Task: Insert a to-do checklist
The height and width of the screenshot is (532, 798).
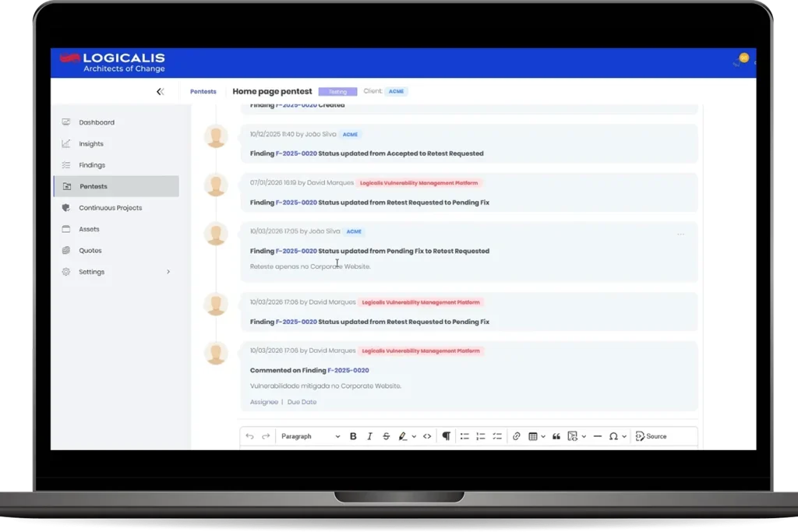Action: click(497, 436)
